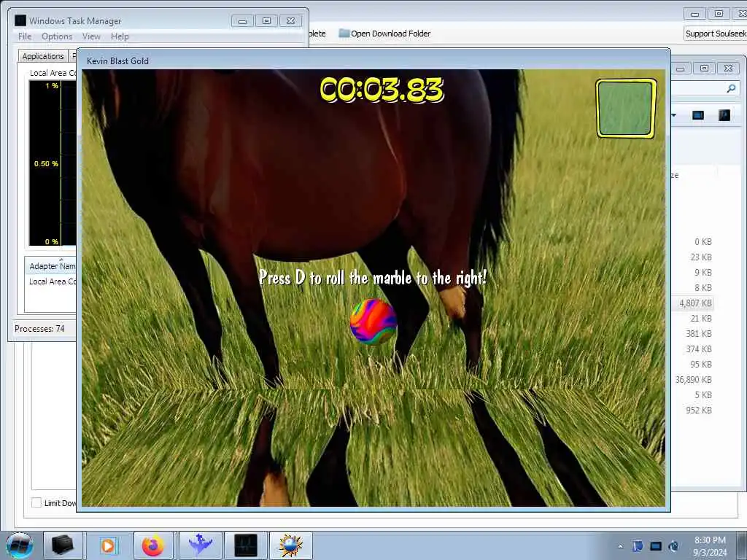The image size is (747, 560).
Task: Click the rainbow marble in the game
Action: tap(373, 322)
